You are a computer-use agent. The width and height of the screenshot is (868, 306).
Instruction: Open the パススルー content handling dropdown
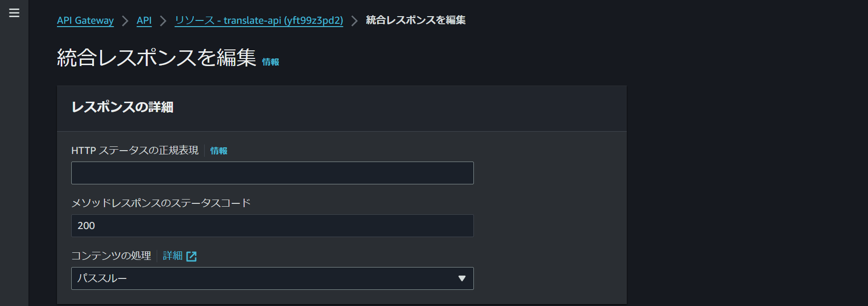pos(273,278)
